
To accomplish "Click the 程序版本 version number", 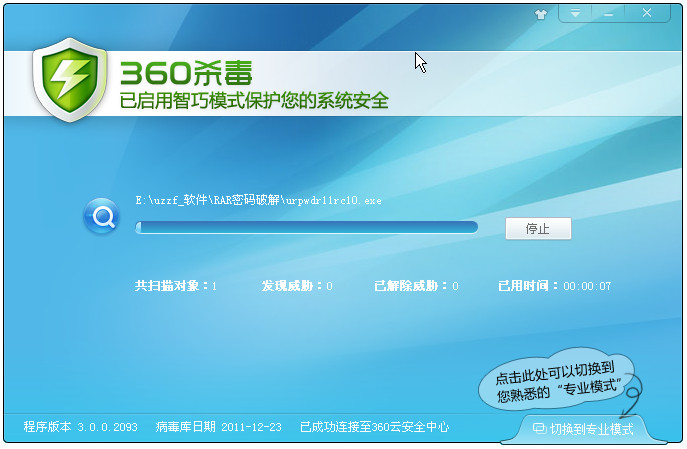I will click(81, 427).
